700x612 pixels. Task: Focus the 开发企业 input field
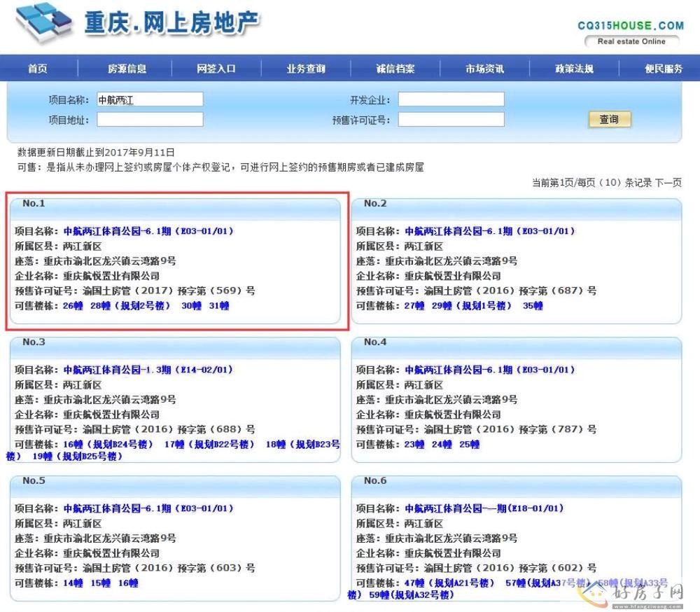[x=451, y=99]
